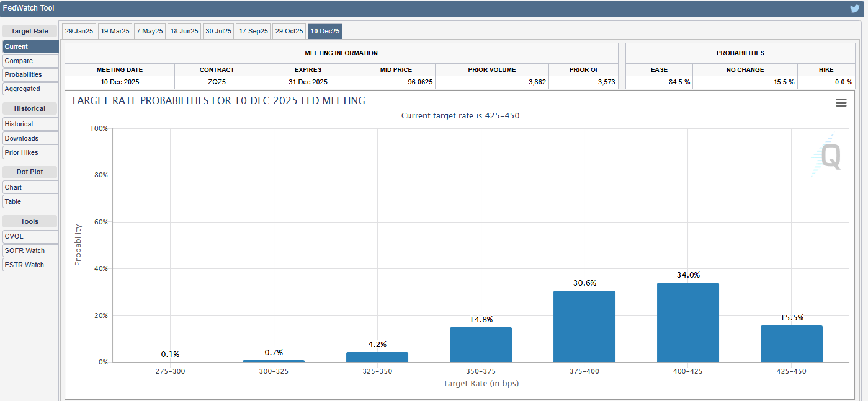Open the Probabilities view

pos(30,74)
